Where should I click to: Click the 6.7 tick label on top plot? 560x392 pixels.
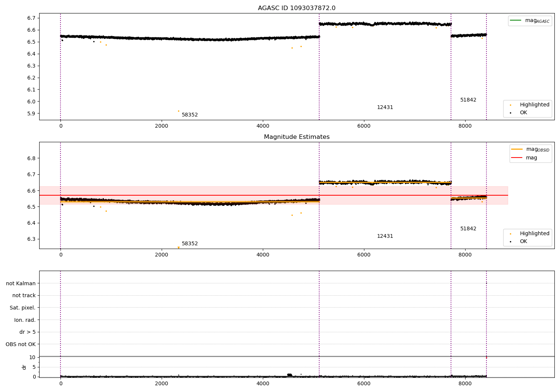pos(31,18)
